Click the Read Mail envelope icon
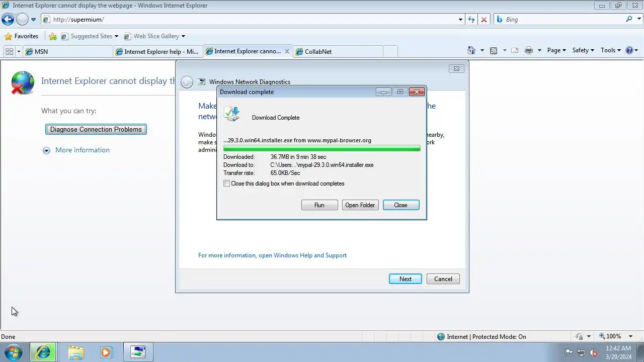 515,50
